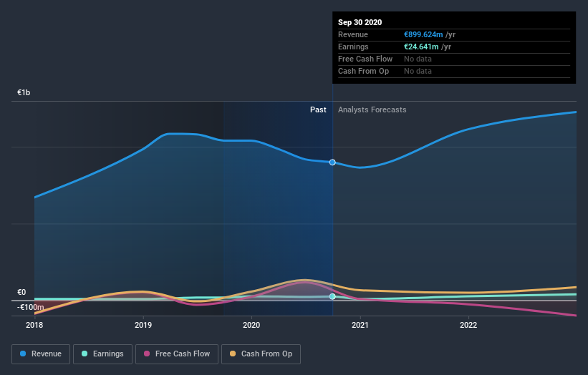588x375 pixels.
Task: Click the 2022 x-axis label
Action: coord(468,325)
